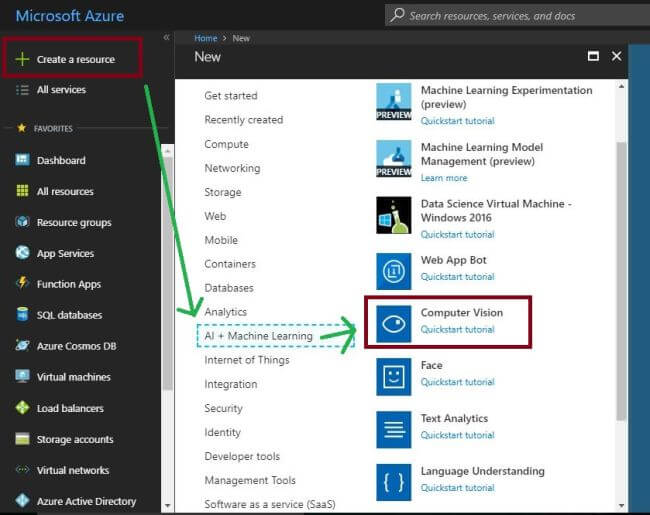Open the Dashboard icon in sidebar
The image size is (650, 515).
[22, 160]
